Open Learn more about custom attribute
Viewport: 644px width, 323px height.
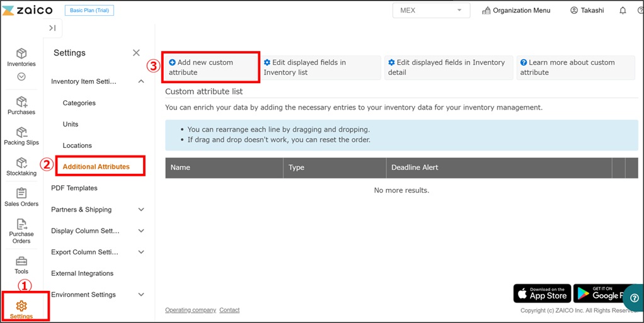576,67
